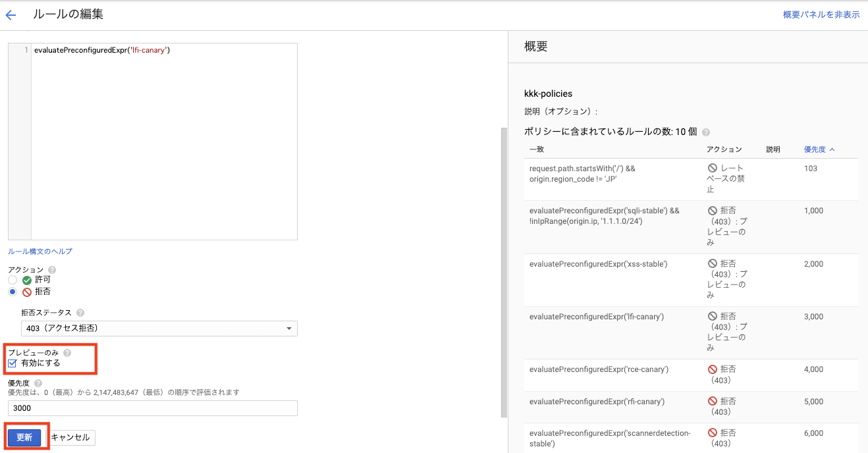
Task: Click the 更新 update button
Action: [24, 437]
